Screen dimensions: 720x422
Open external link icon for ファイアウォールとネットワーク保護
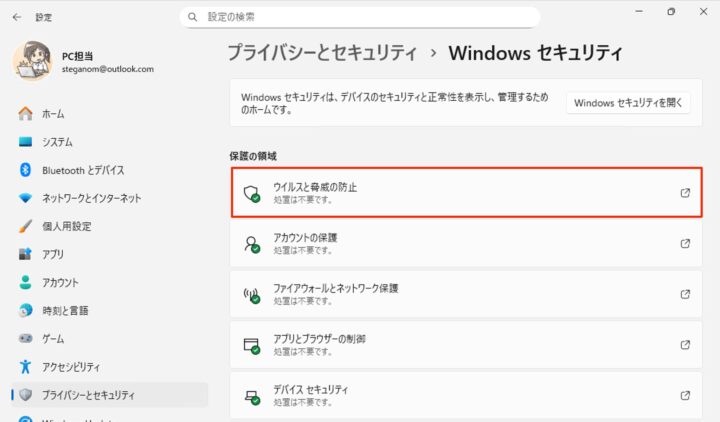(685, 294)
